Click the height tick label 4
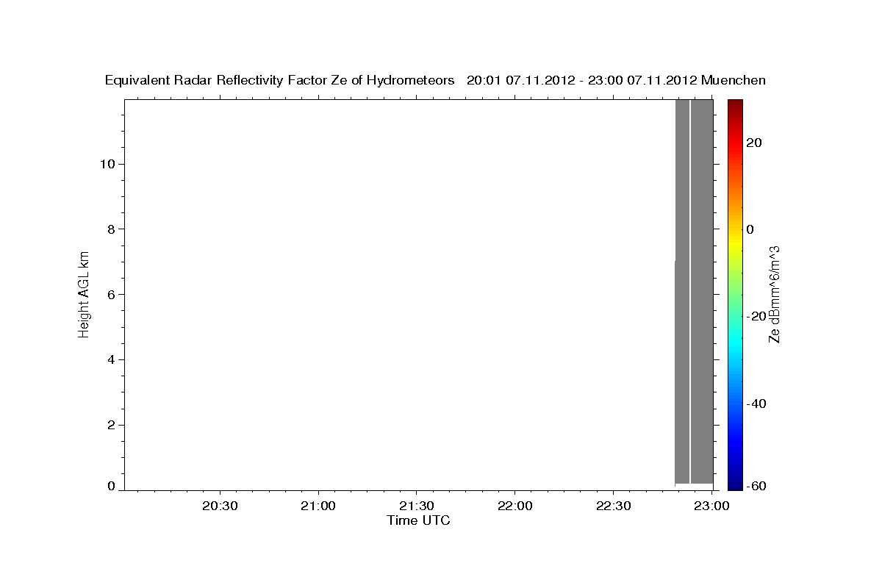882x588 pixels. tap(112, 359)
